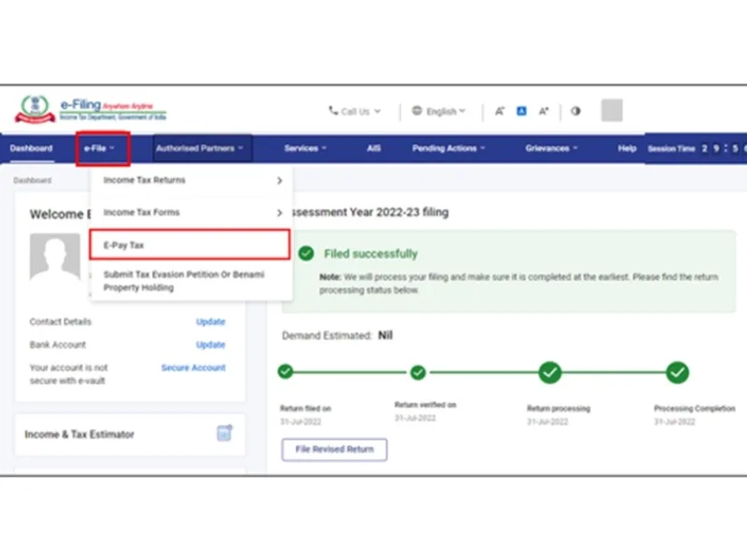This screenshot has height=560, width=747.
Task: Open the AIS menu item
Action: pyautogui.click(x=373, y=148)
